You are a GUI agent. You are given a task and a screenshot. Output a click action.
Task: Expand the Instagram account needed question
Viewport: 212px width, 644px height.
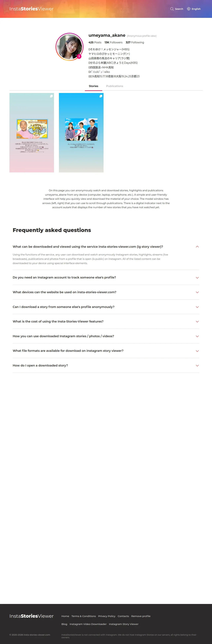click(197, 278)
